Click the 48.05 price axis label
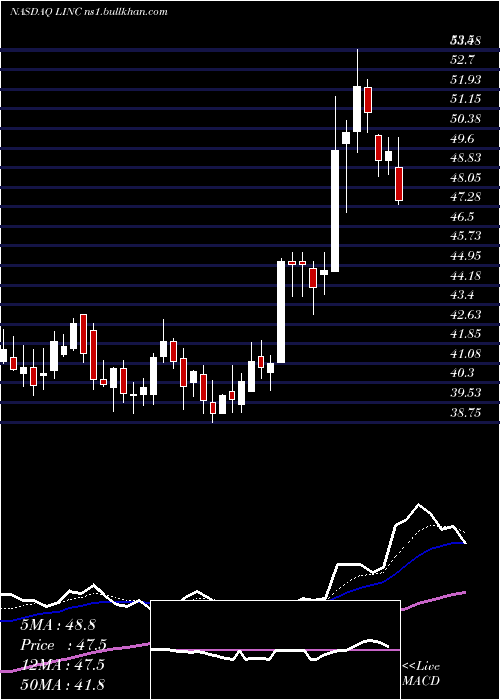This screenshot has width=500, height=700. [466, 177]
